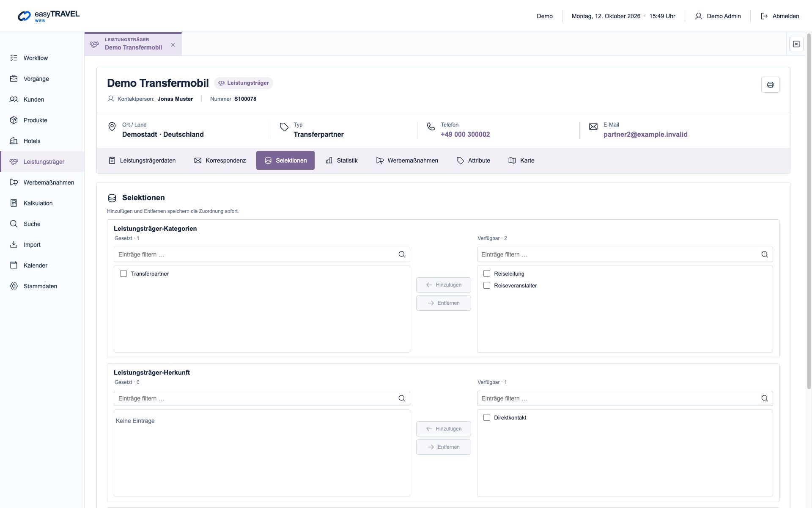Screen dimensions: 812x508
Task: Show the Karte tab
Action: [521, 160]
